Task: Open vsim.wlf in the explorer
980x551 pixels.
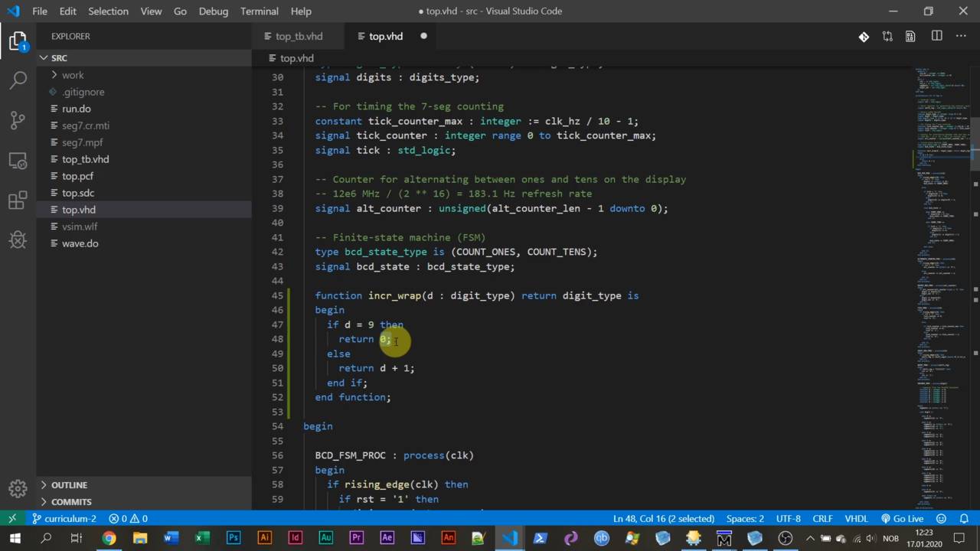Action: tap(144, 227)
